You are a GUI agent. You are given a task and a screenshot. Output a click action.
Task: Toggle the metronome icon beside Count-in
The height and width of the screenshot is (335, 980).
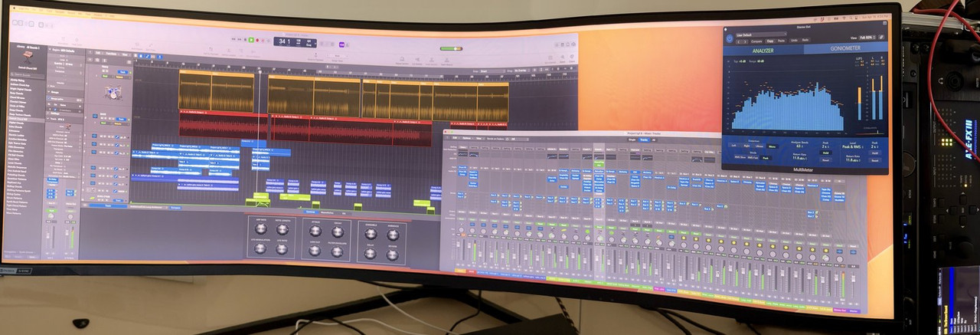348,44
